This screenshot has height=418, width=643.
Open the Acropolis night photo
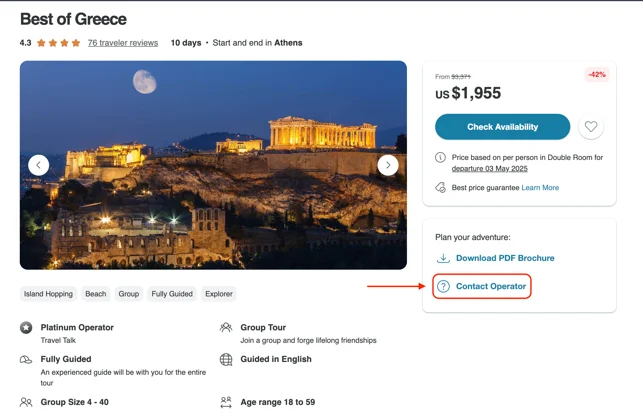pyautogui.click(x=213, y=165)
